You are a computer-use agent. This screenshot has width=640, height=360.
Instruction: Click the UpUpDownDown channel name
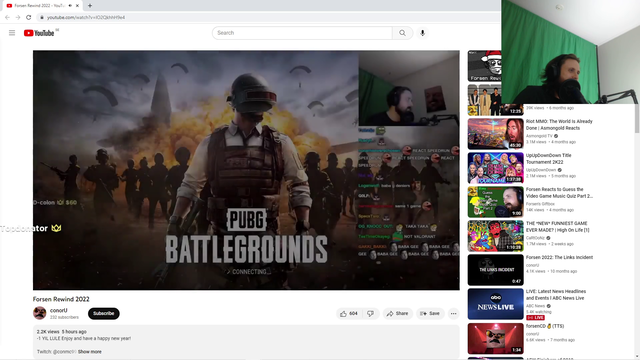pyautogui.click(x=541, y=170)
